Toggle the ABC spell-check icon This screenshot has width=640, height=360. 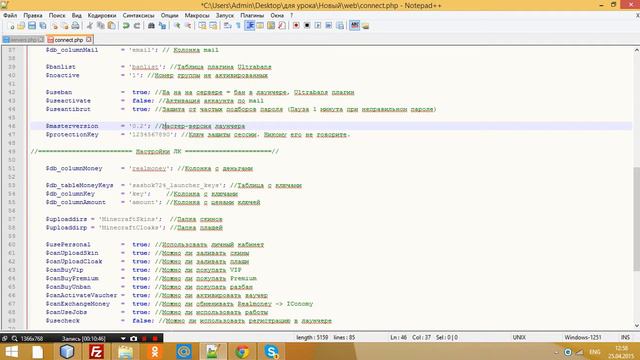[355, 26]
